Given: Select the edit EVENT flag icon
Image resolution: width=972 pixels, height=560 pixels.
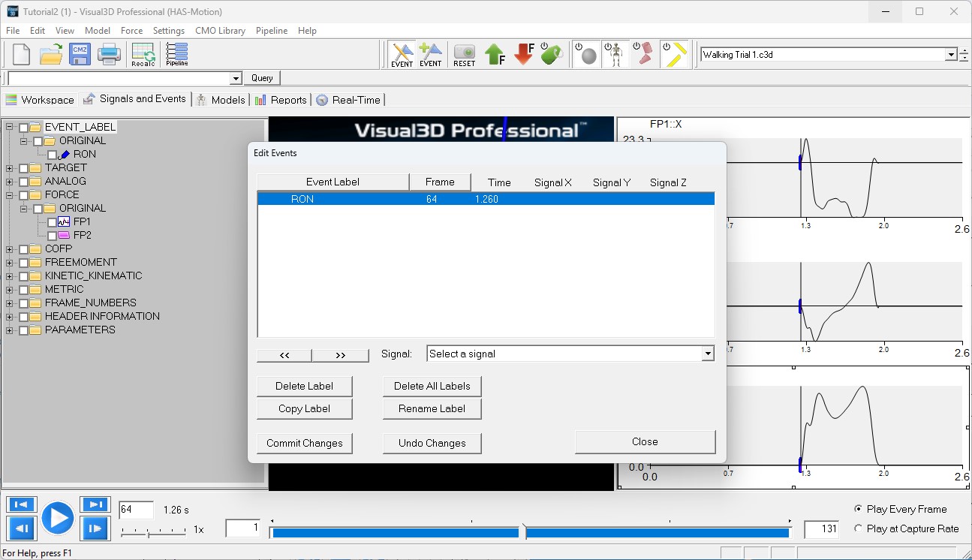Looking at the screenshot, I should tap(402, 55).
